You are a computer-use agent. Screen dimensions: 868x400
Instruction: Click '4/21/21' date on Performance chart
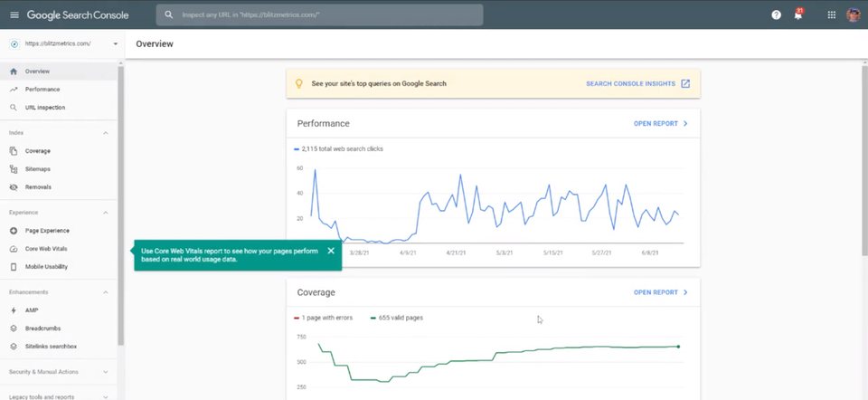(456, 252)
